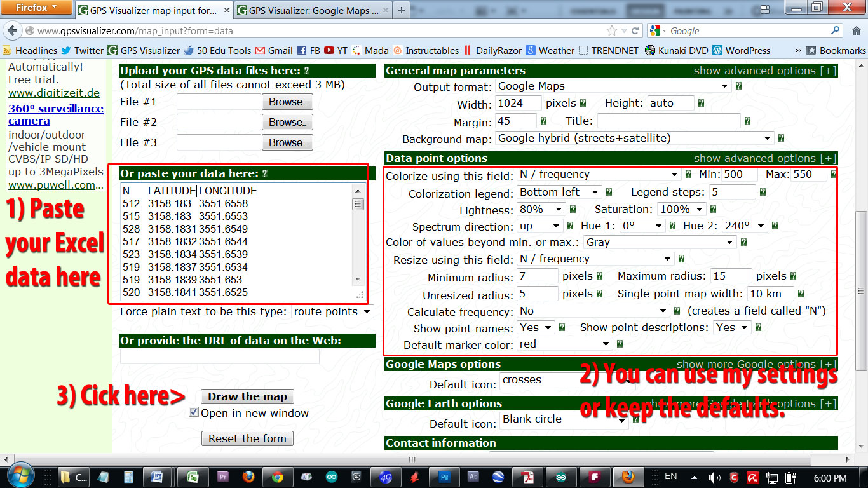The width and height of the screenshot is (868, 488).
Task: Show advanced General map parameters options
Action: (765, 71)
